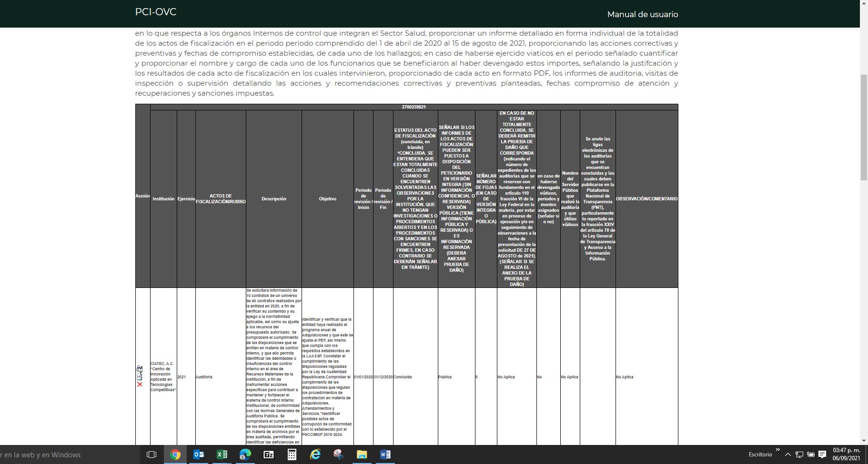The image size is (868, 464).
Task: Click the PCI-OVC site title
Action: click(156, 12)
